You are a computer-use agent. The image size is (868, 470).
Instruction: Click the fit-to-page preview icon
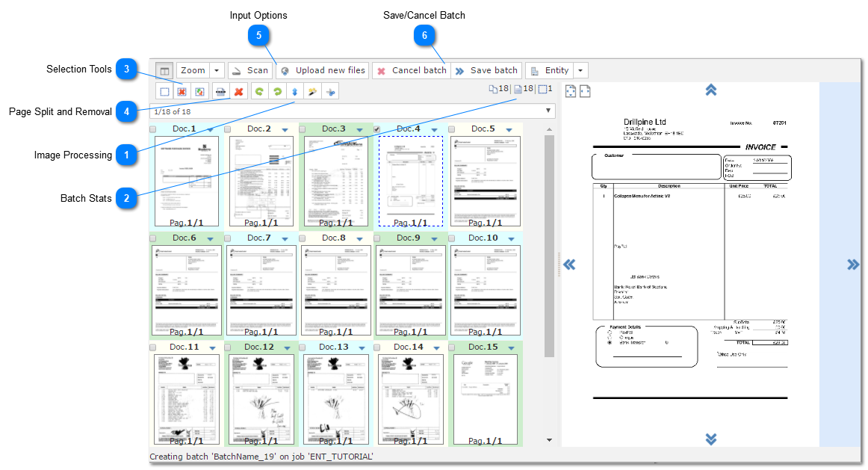pyautogui.click(x=571, y=91)
